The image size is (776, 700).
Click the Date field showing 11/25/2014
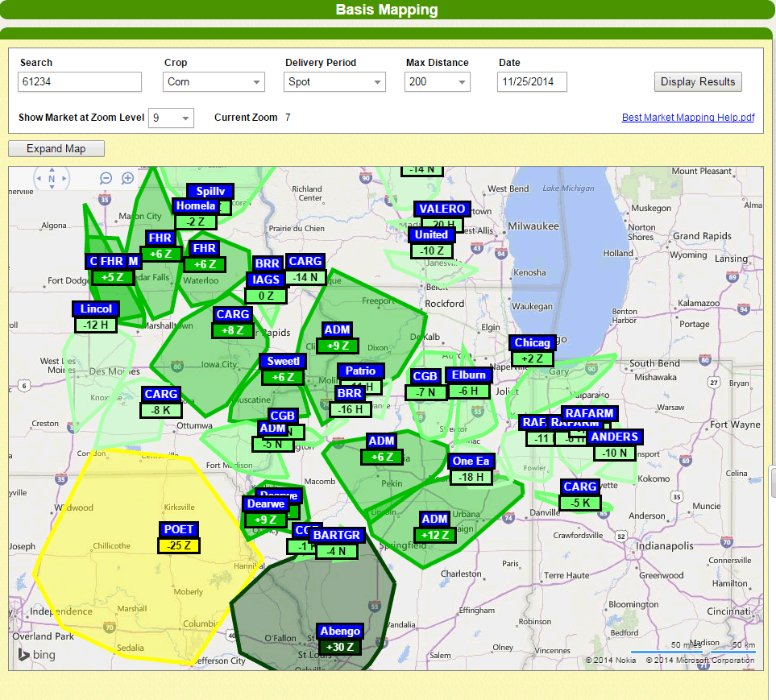532,81
